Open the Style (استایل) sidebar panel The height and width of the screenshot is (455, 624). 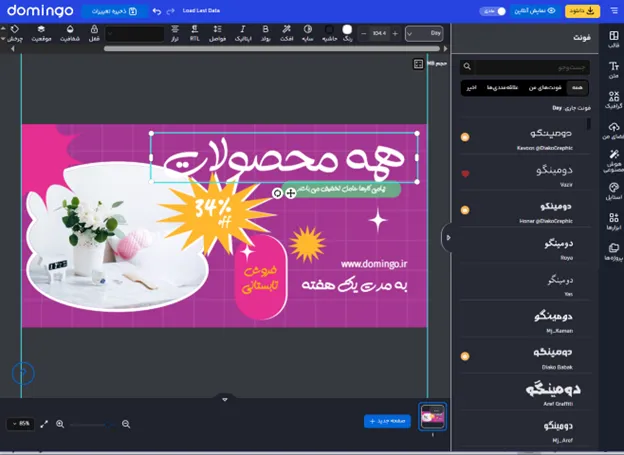(x=614, y=190)
